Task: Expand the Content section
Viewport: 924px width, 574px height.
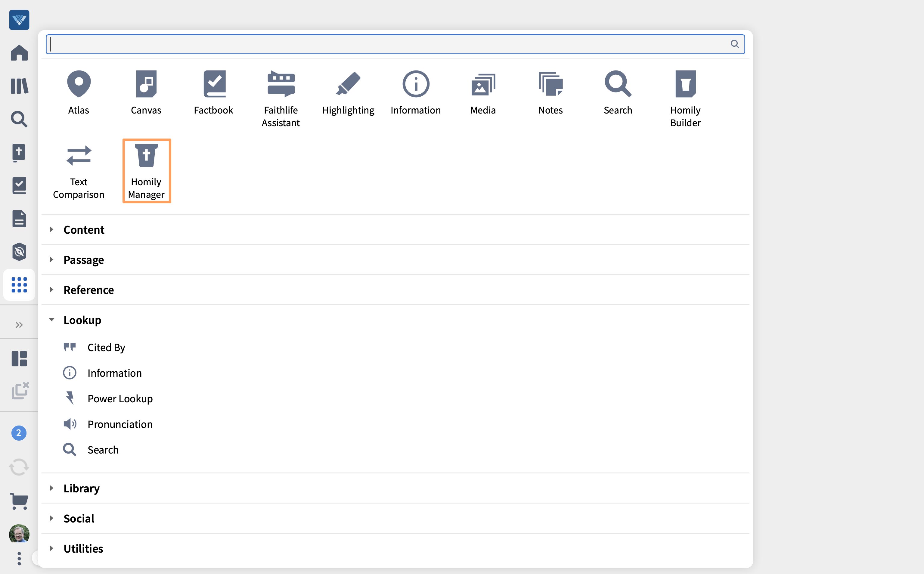Action: tap(395, 230)
